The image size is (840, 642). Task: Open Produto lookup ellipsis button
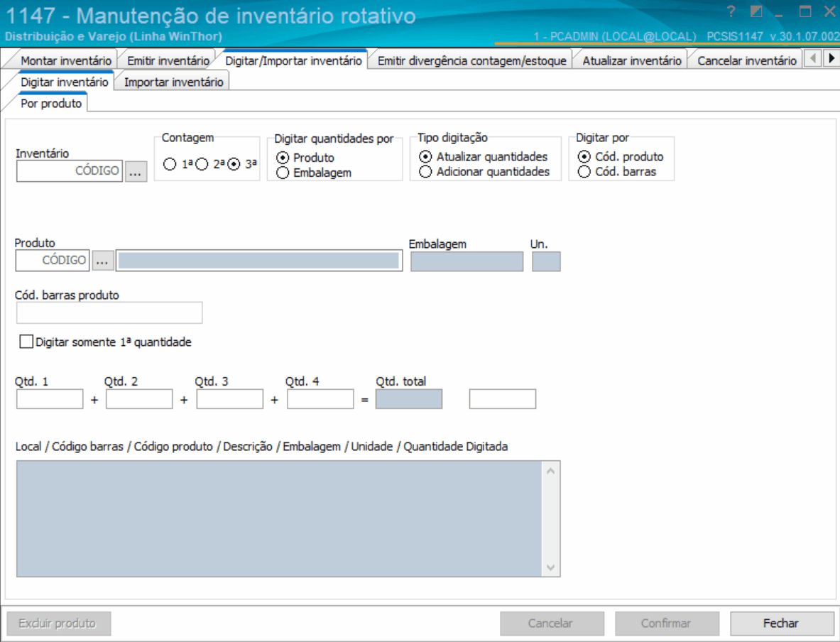click(x=102, y=261)
